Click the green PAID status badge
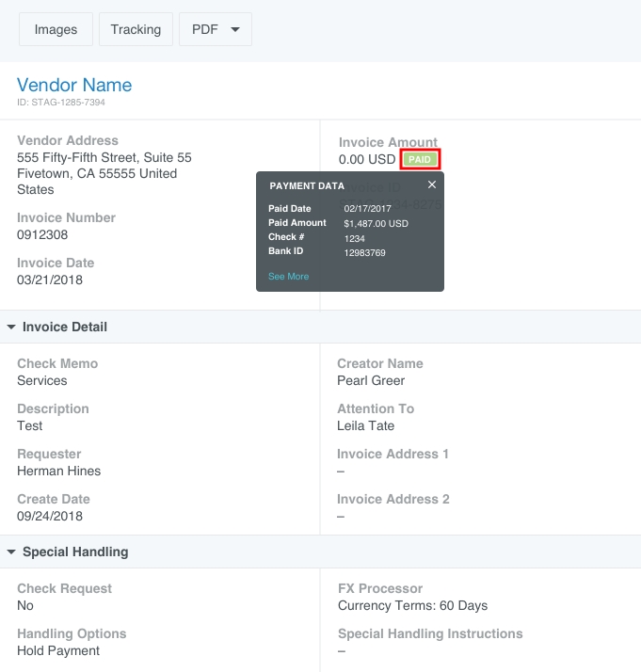This screenshot has height=672, width=641. click(x=420, y=160)
